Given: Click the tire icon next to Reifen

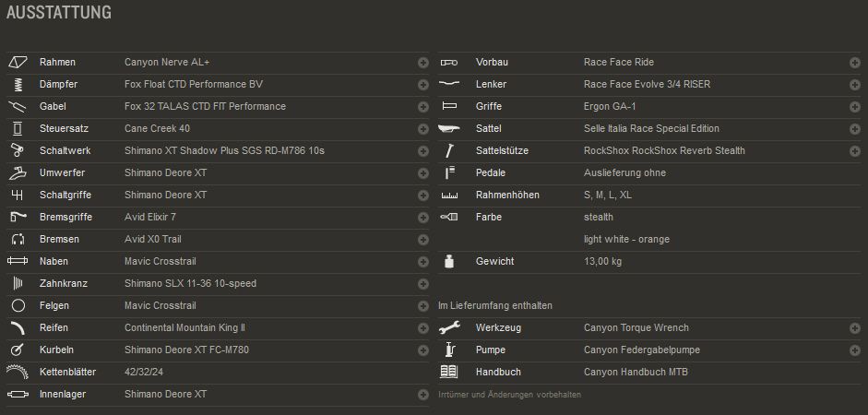Looking at the screenshot, I should click(18, 327).
